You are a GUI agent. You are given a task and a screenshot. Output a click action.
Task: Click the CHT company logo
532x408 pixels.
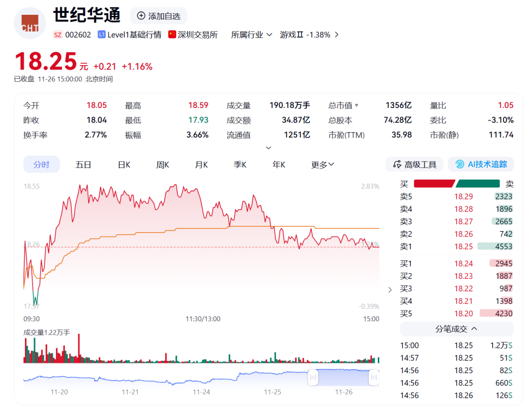point(30,23)
